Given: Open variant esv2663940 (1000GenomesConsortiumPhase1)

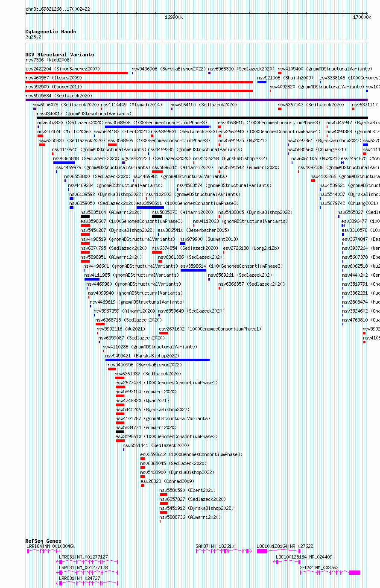Looking at the screenshot, I should (x=269, y=132).
